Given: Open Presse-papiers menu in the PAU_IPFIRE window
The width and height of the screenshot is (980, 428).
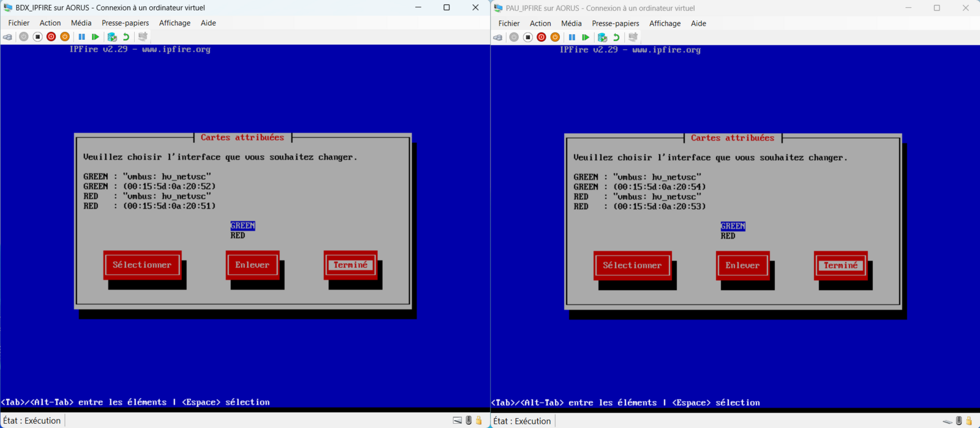Looking at the screenshot, I should (615, 23).
